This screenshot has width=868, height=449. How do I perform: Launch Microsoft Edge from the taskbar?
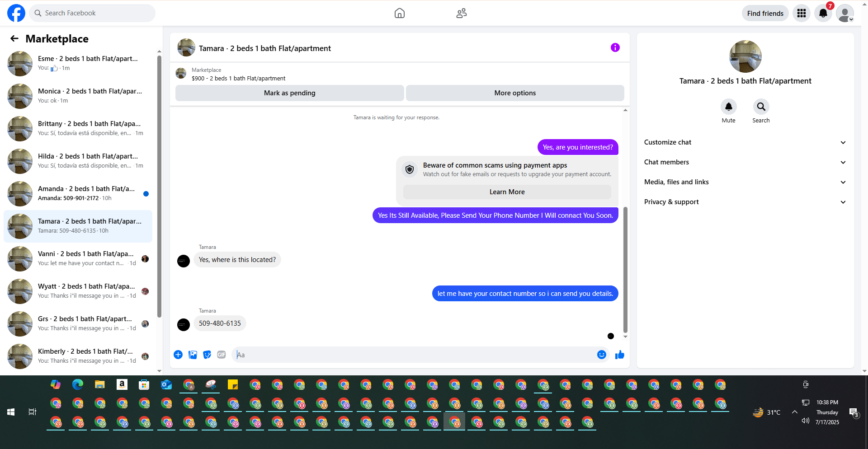78,384
